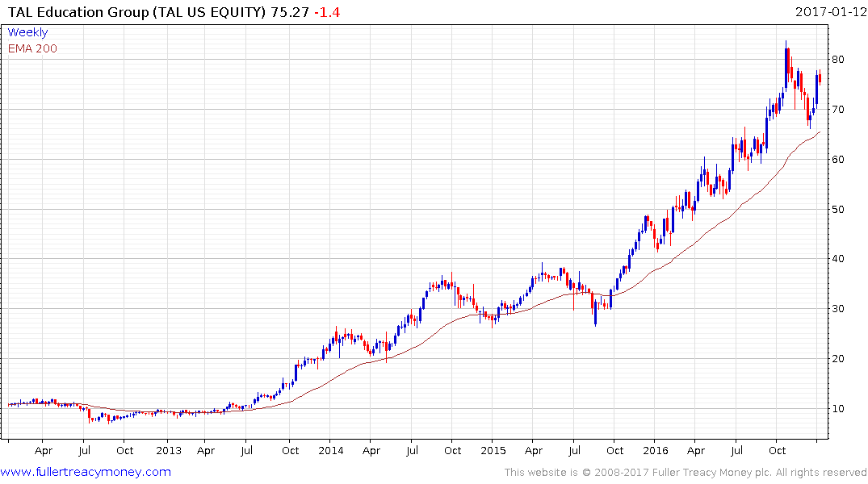
Task: Click the x-axis label 2016
Action: click(x=656, y=450)
